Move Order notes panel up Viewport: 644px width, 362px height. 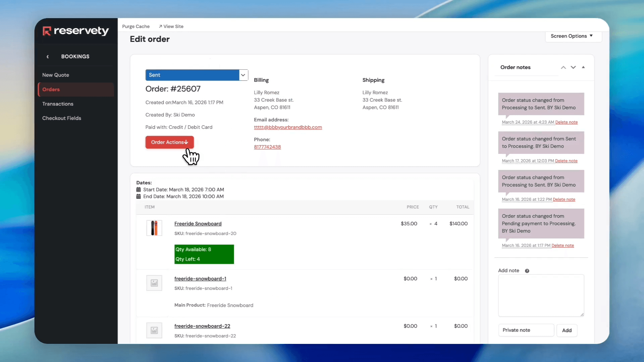point(563,67)
